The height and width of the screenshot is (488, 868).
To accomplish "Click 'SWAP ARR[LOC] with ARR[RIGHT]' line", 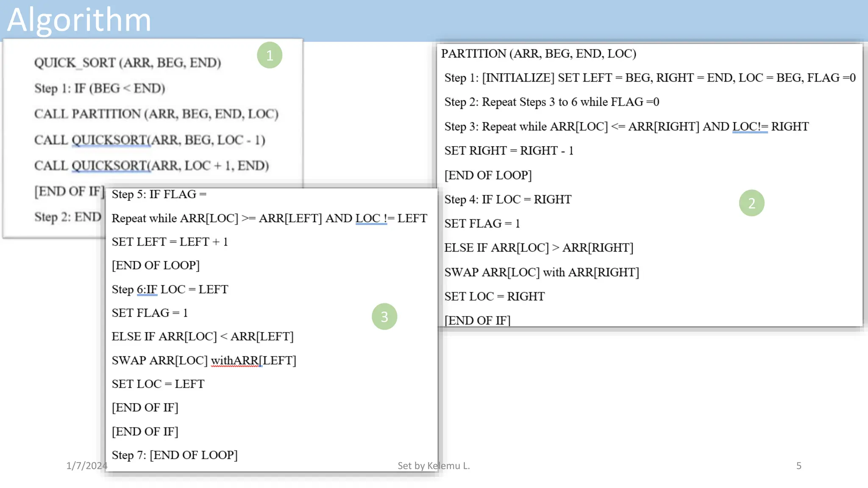I will coord(542,272).
